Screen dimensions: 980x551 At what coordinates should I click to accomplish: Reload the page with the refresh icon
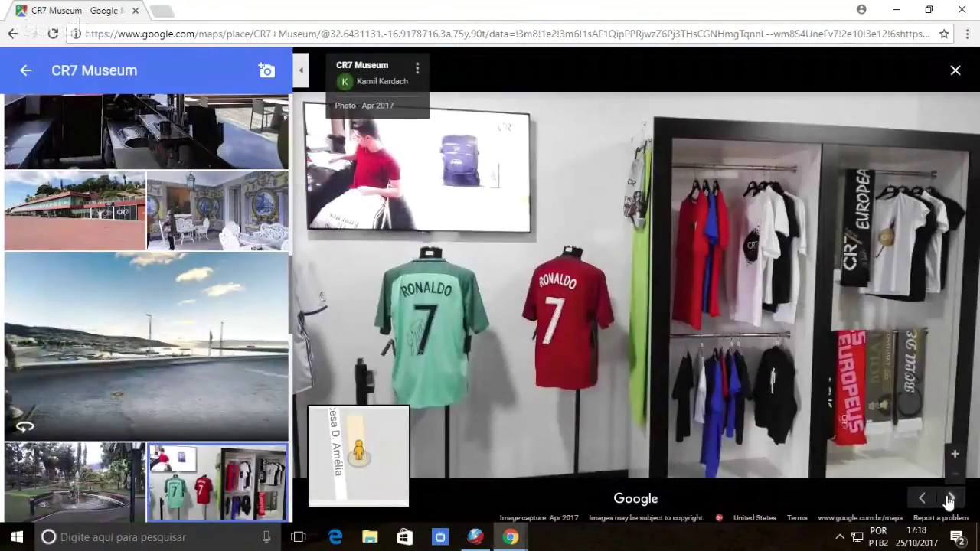(x=53, y=34)
